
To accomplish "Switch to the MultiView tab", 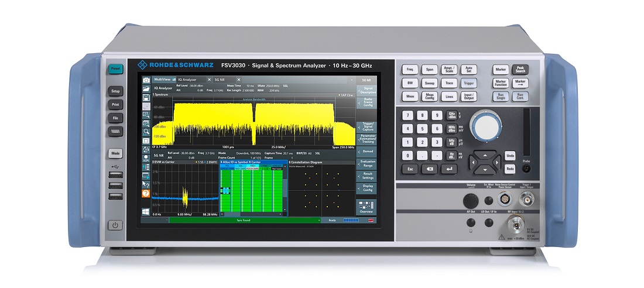I will 165,79.
